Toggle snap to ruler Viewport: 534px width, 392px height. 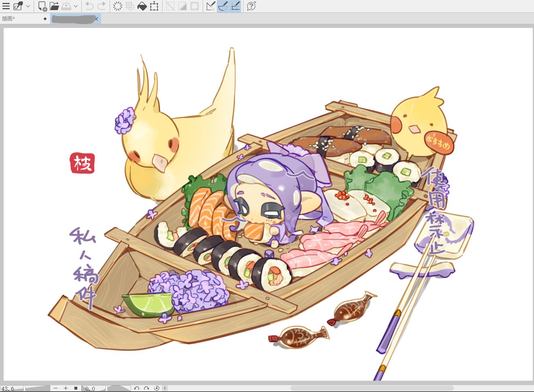point(211,6)
